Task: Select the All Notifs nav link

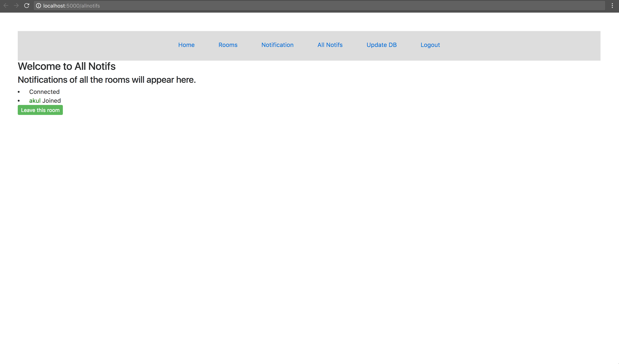Action: pyautogui.click(x=330, y=45)
